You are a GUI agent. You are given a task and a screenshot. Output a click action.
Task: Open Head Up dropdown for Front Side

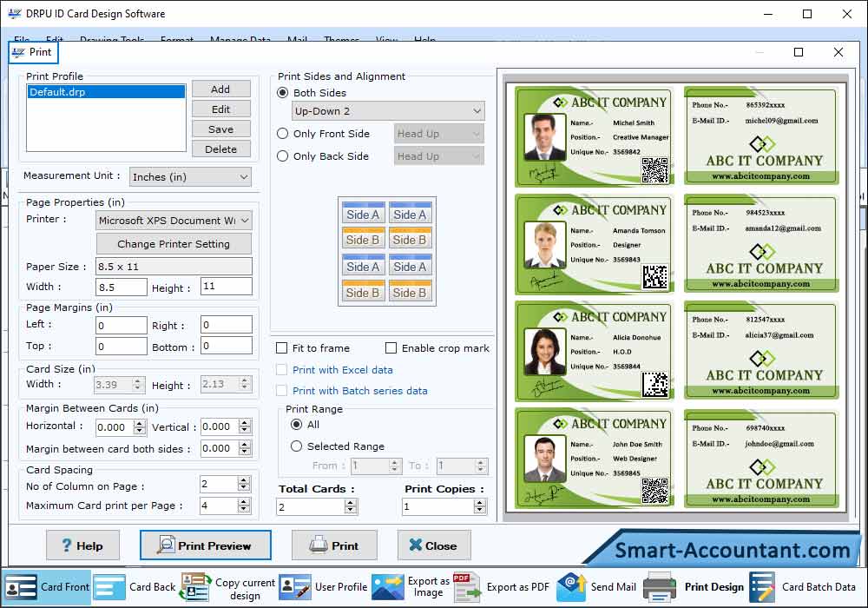click(x=439, y=134)
